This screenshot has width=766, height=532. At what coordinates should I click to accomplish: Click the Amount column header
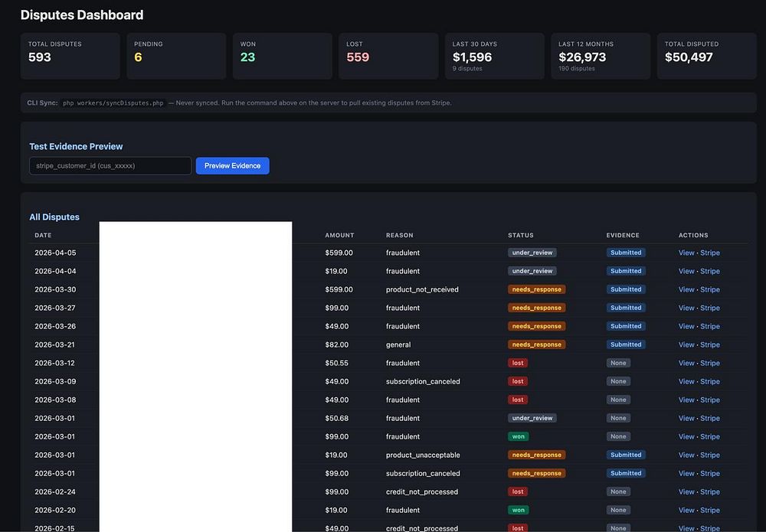click(339, 235)
